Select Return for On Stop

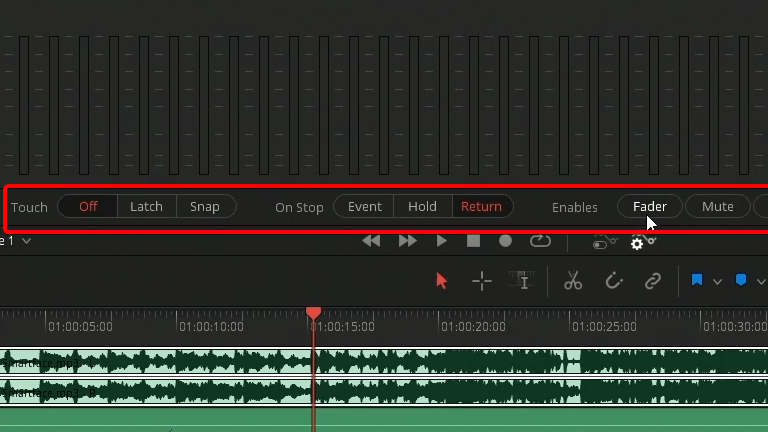pos(481,206)
